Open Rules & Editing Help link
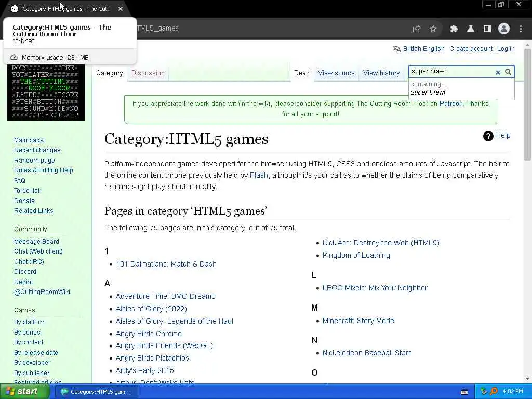The height and width of the screenshot is (399, 532). (44, 170)
